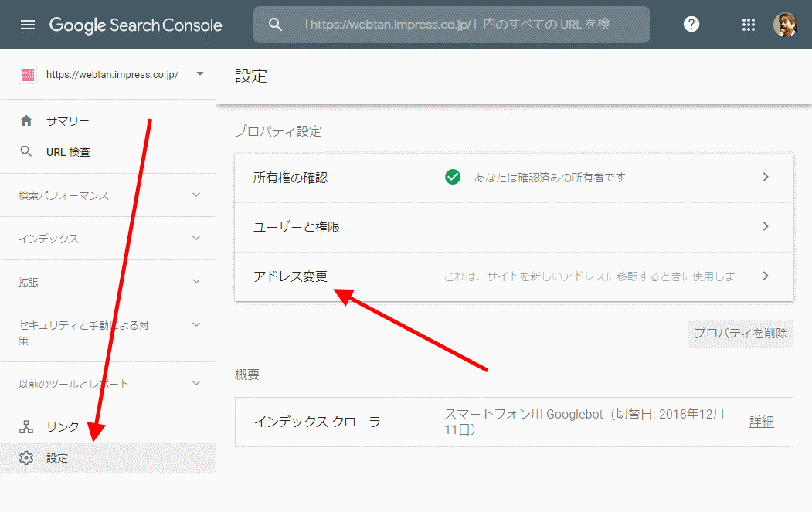The height and width of the screenshot is (512, 812).
Task: Click the 設定 page title
Action: (251, 76)
